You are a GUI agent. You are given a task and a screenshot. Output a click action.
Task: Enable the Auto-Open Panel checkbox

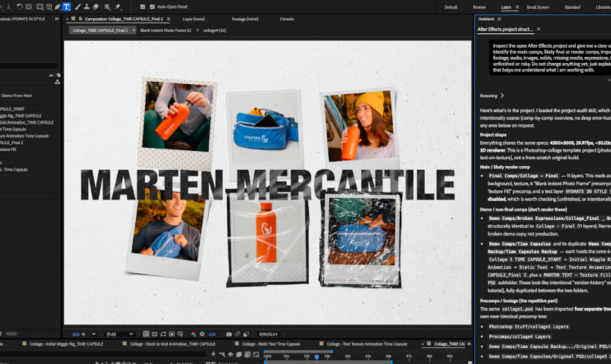tap(152, 6)
